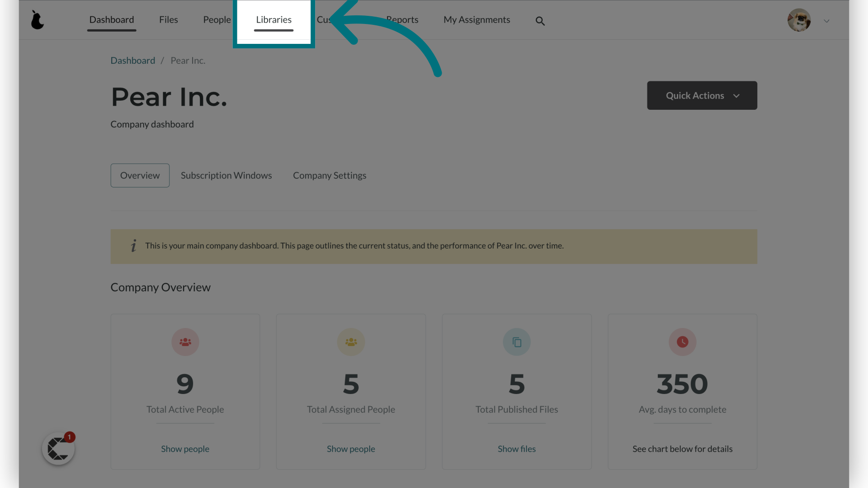Expand the Quick Actions dropdown
The width and height of the screenshot is (868, 488).
pos(702,95)
